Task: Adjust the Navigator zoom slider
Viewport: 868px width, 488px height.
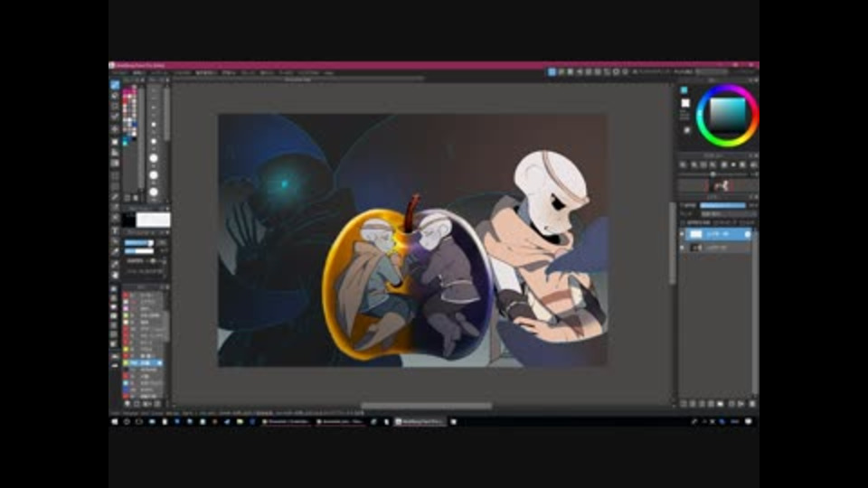Action: pyautogui.click(x=712, y=174)
